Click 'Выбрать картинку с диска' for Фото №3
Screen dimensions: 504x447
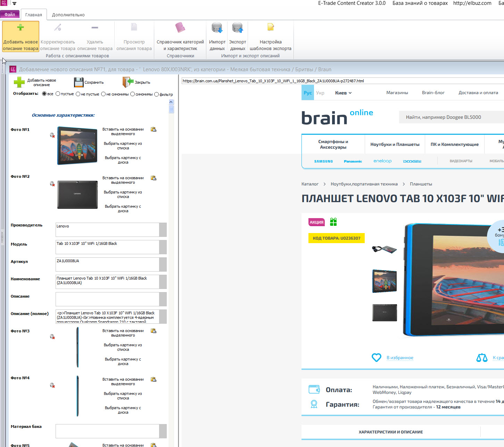coord(123,361)
